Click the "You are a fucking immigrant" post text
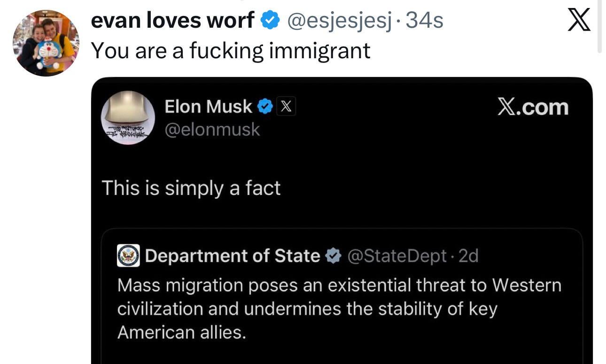The height and width of the screenshot is (364, 606). tap(230, 50)
